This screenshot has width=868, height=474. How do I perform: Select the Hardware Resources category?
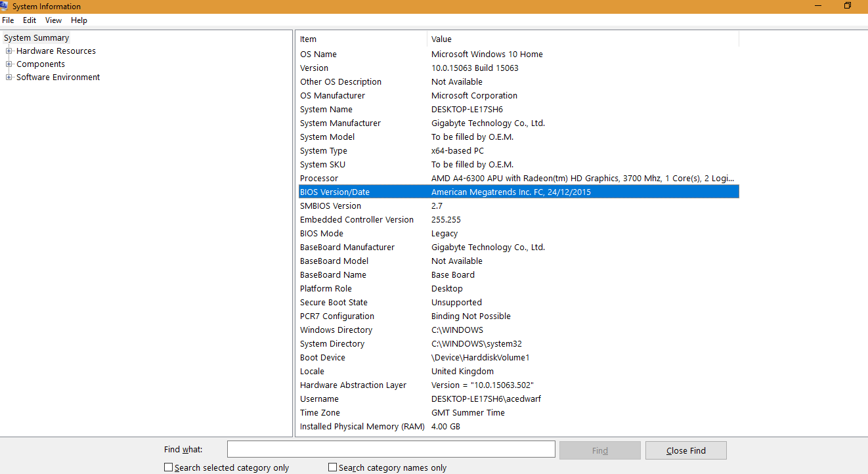(x=56, y=51)
